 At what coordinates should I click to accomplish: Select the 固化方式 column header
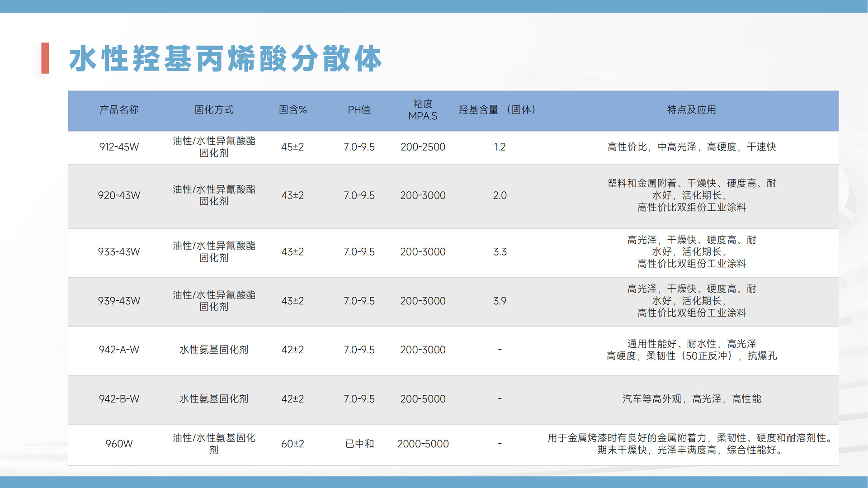coord(214,110)
